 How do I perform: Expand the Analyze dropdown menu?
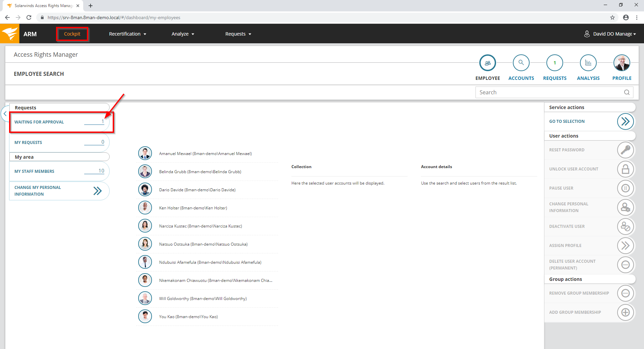183,34
